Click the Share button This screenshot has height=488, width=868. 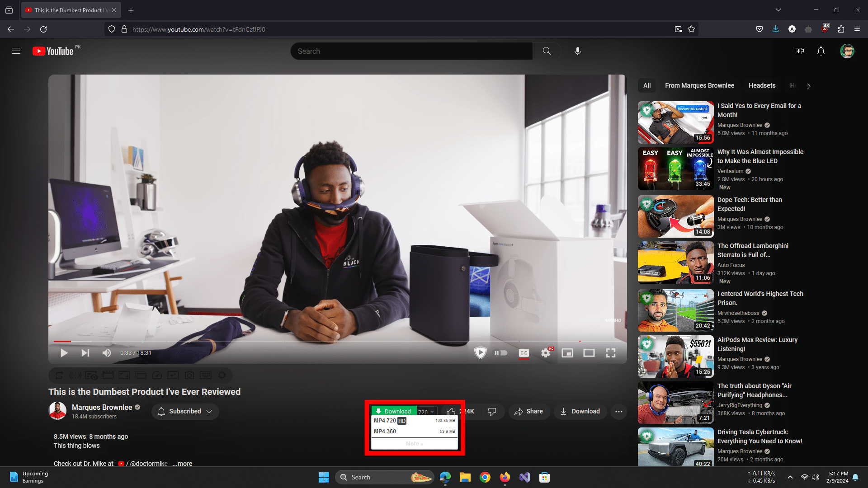[x=528, y=411]
